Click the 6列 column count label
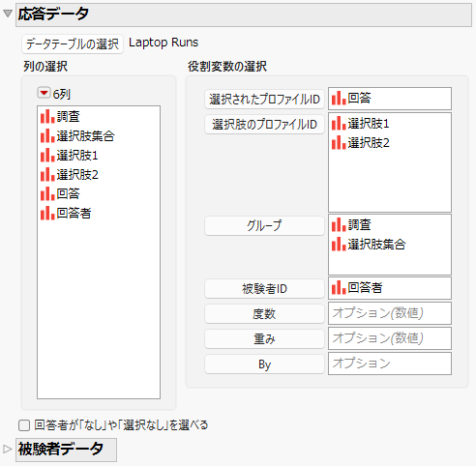The image size is (476, 466). [61, 94]
